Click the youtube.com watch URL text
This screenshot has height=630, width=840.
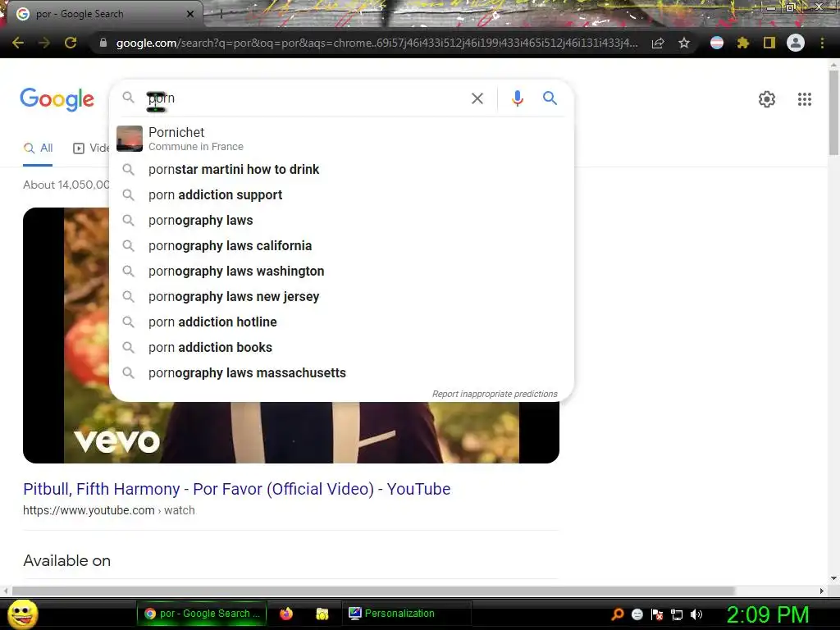coord(109,510)
